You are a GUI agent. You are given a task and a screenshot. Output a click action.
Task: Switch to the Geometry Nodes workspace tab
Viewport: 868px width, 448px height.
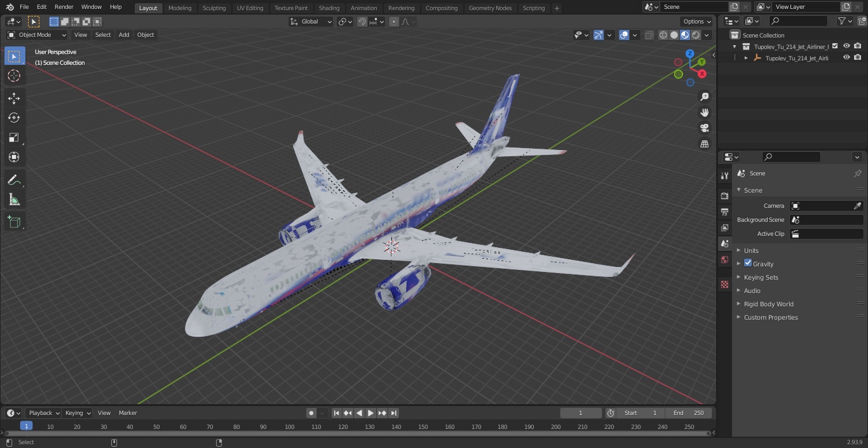click(490, 8)
